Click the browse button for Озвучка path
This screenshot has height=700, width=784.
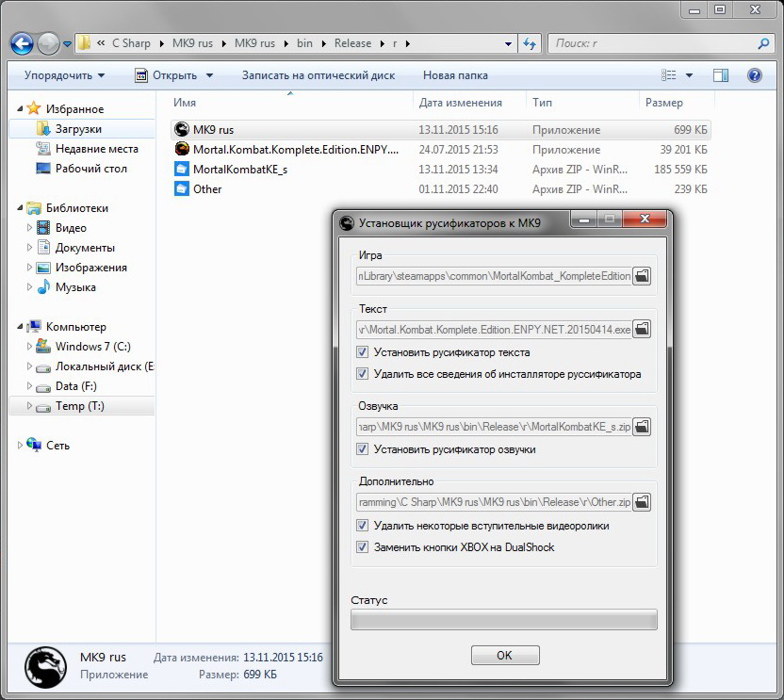[x=642, y=427]
